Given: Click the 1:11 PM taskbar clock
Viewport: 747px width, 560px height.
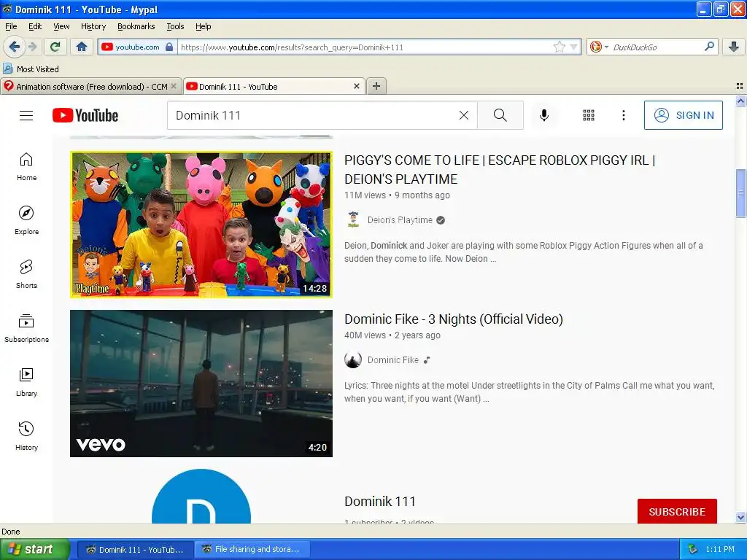Looking at the screenshot, I should [x=720, y=550].
